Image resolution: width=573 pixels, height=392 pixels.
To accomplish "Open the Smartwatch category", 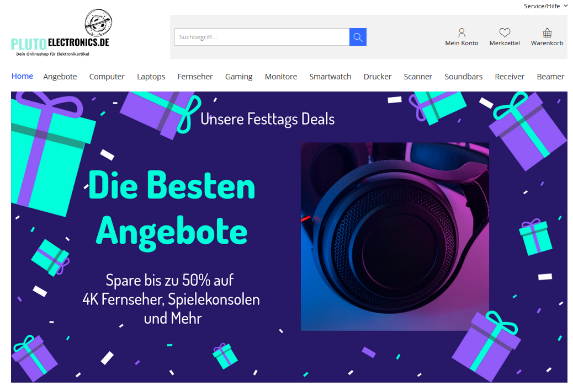I will 330,77.
